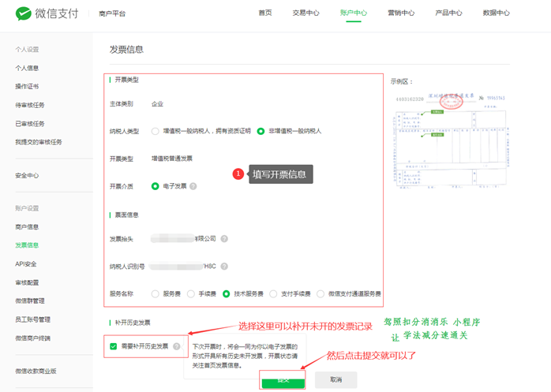551x392 pixels.
Task: Select 非增值税一般纳税人 radio option
Action: coord(261,131)
